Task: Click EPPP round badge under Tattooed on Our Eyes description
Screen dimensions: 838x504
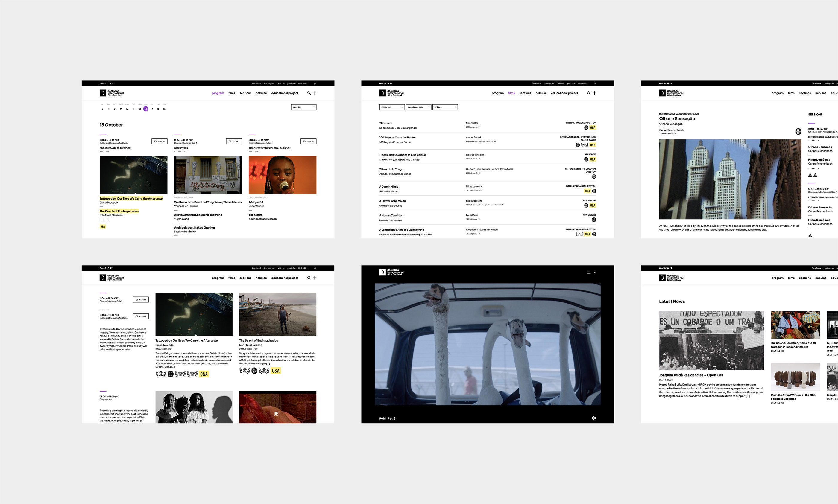Action: point(171,374)
